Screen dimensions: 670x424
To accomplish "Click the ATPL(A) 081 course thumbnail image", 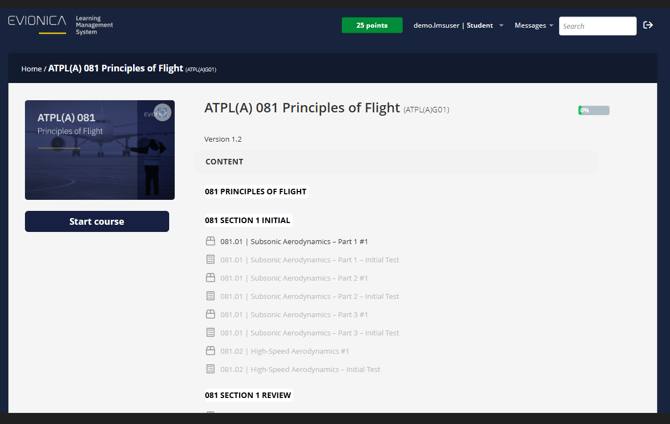I will pos(100,150).
